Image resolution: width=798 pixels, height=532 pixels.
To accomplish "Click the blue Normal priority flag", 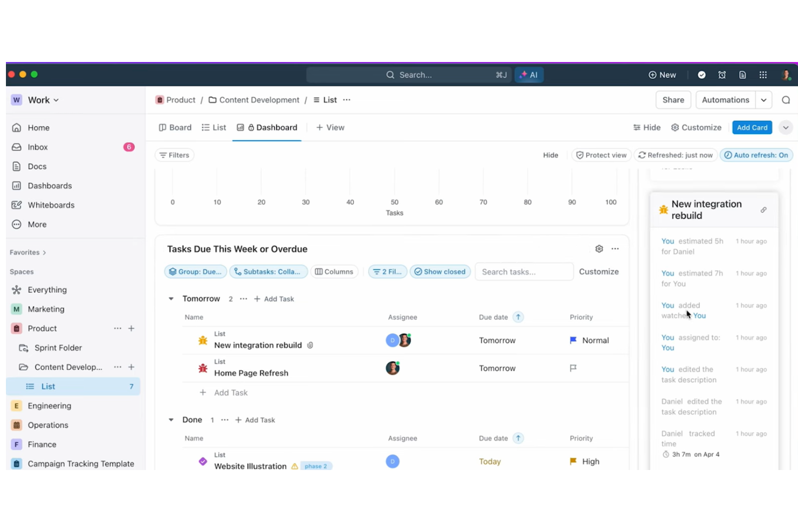I will click(572, 340).
